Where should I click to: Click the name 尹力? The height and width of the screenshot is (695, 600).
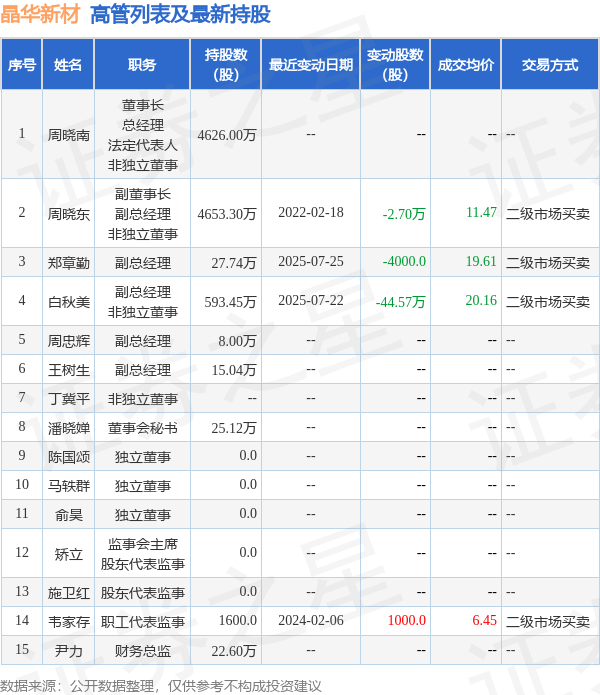[69, 651]
